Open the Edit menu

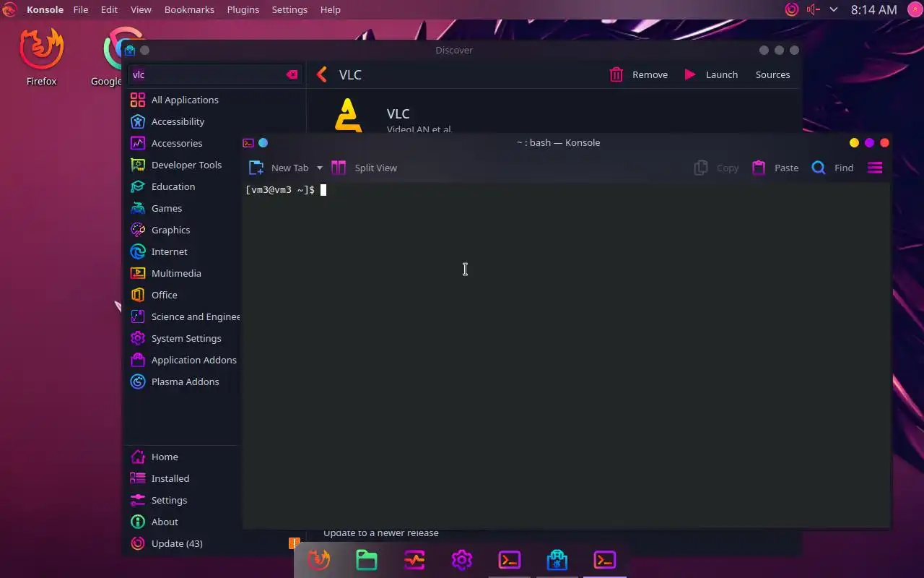pos(109,9)
